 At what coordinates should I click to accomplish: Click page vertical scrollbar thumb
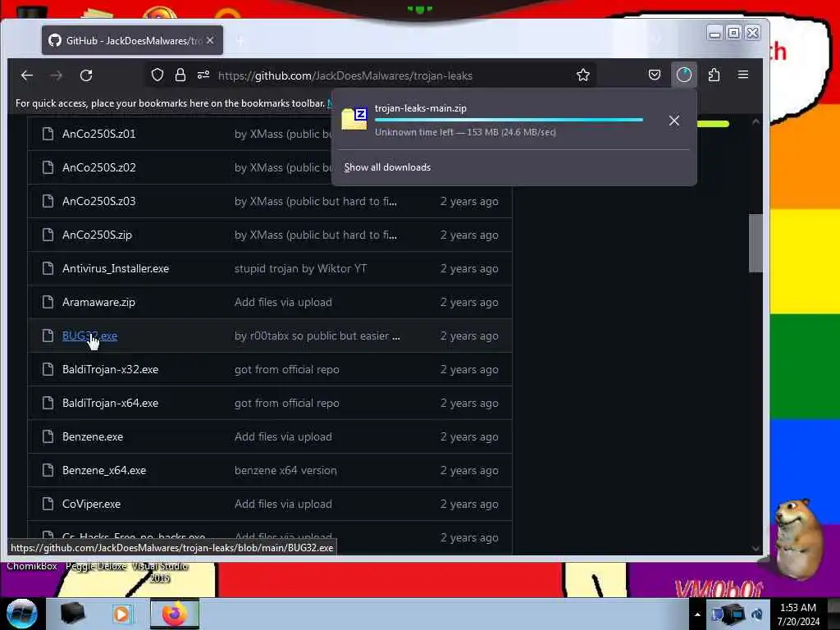pos(756,243)
